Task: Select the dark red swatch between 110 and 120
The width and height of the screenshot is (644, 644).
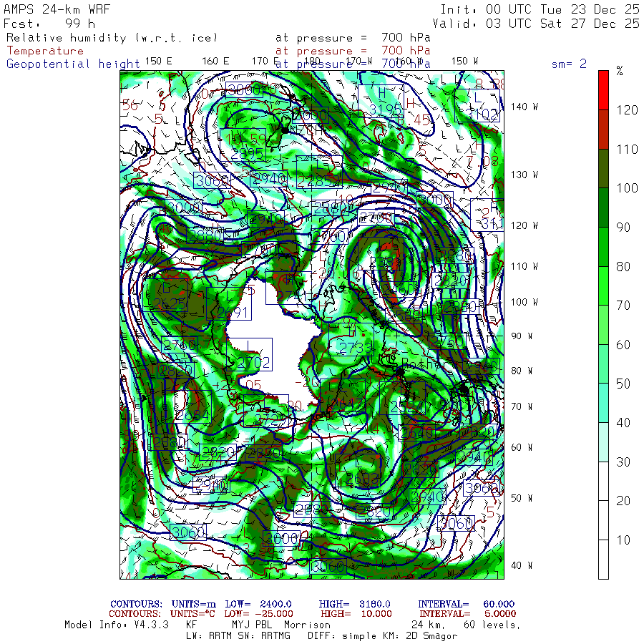Action: point(604,129)
